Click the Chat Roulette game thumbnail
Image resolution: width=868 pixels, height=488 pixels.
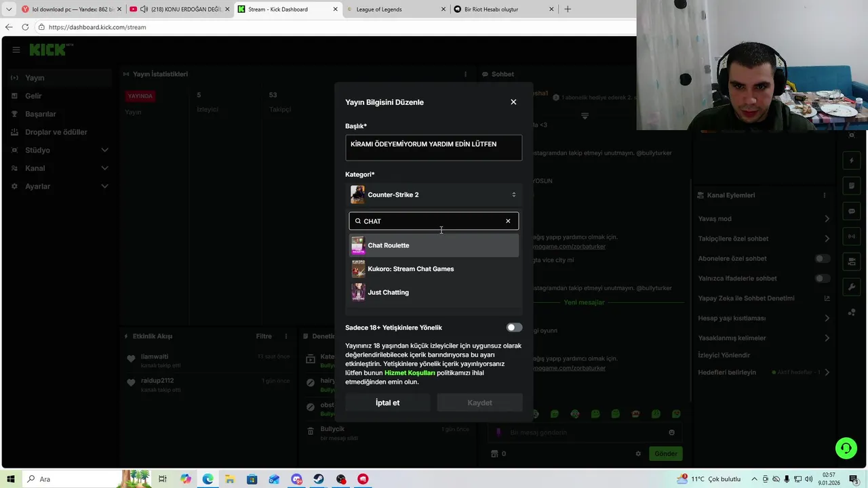click(x=357, y=245)
